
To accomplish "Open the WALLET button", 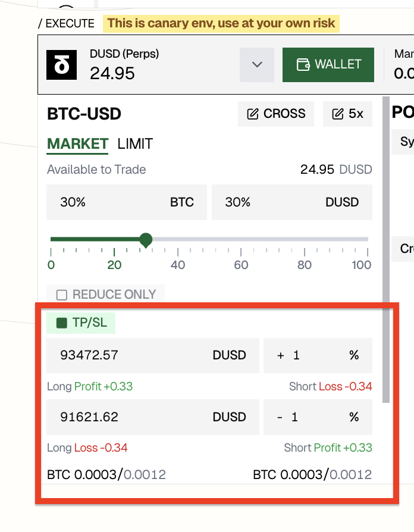I will pos(328,65).
